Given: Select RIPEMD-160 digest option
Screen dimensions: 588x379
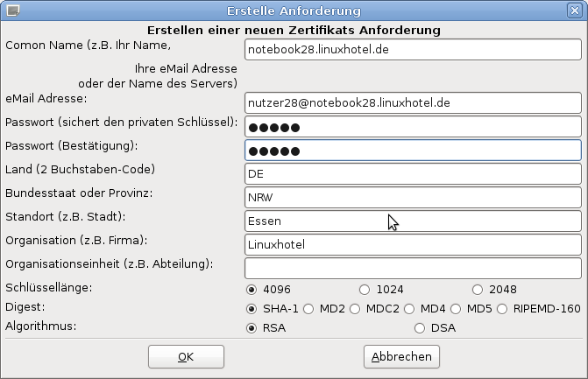Looking at the screenshot, I should pos(505,308).
